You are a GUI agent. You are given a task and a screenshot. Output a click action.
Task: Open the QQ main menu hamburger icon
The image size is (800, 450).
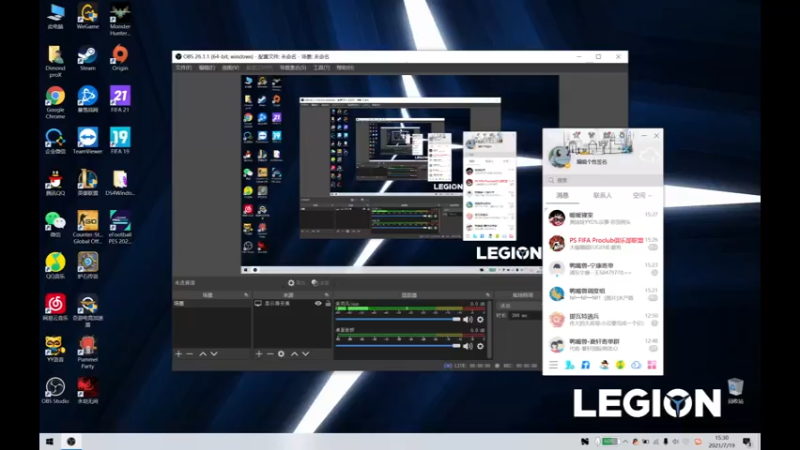pyautogui.click(x=553, y=365)
